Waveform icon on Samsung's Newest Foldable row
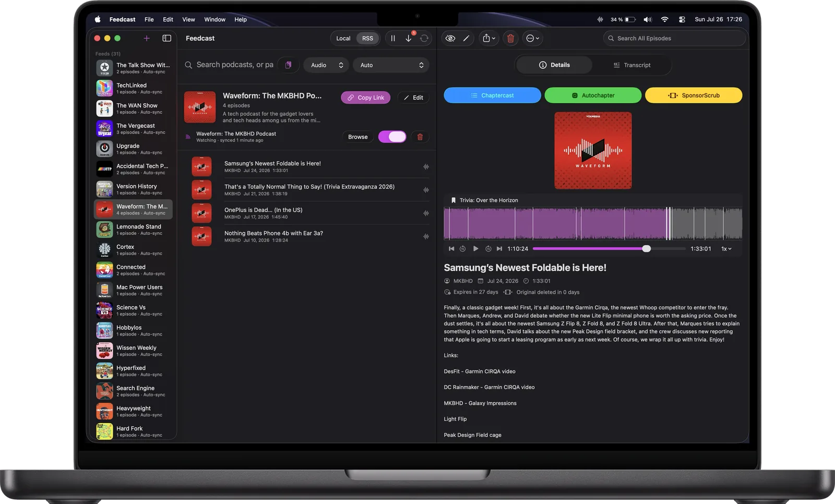Image resolution: width=835 pixels, height=504 pixels. 426,167
